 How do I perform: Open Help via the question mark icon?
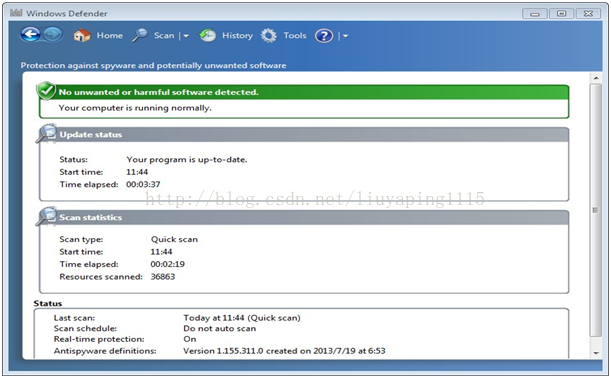coord(324,36)
